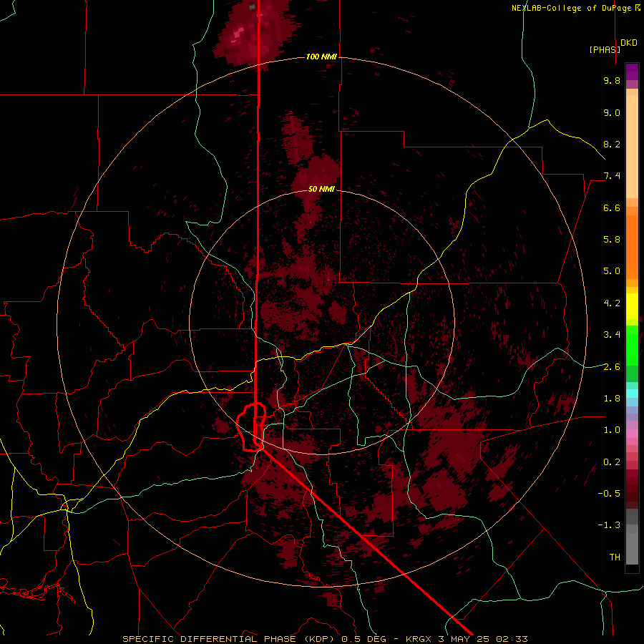Pick the cyan segment of color bar

point(632,394)
